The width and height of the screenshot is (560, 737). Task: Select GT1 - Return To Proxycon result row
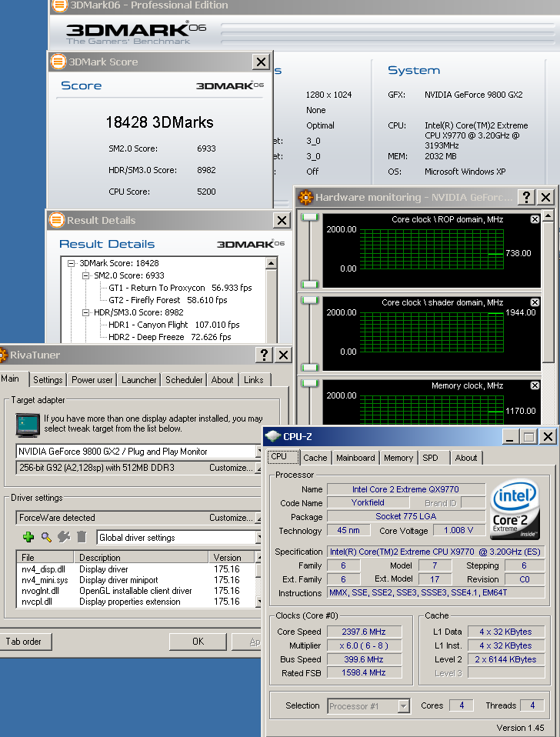pyautogui.click(x=180, y=288)
